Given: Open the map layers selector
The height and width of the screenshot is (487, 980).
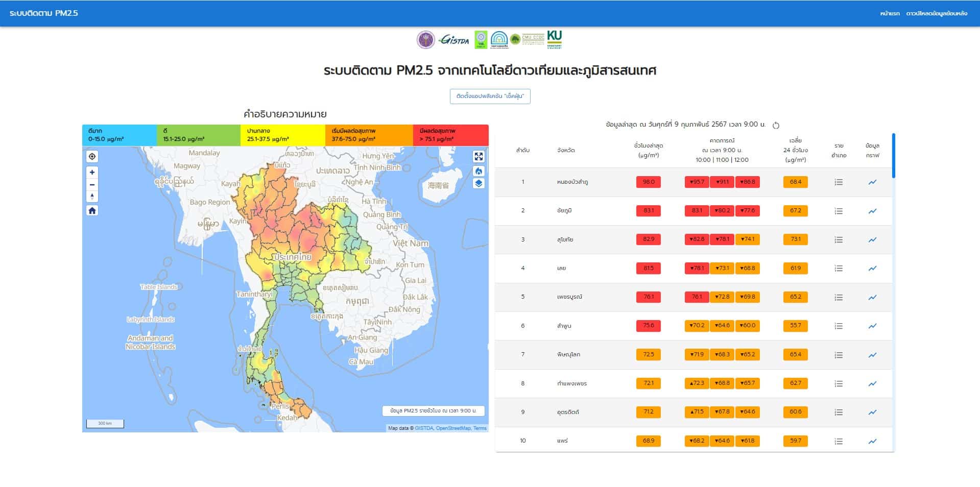Looking at the screenshot, I should (479, 184).
